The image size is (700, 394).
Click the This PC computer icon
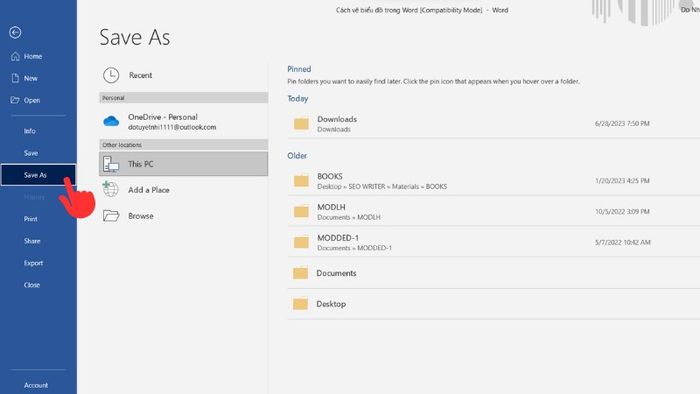pos(111,164)
